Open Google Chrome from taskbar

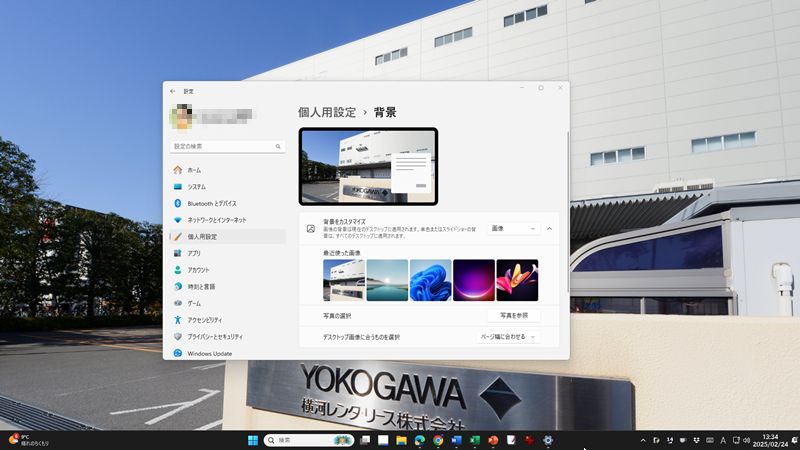click(438, 440)
